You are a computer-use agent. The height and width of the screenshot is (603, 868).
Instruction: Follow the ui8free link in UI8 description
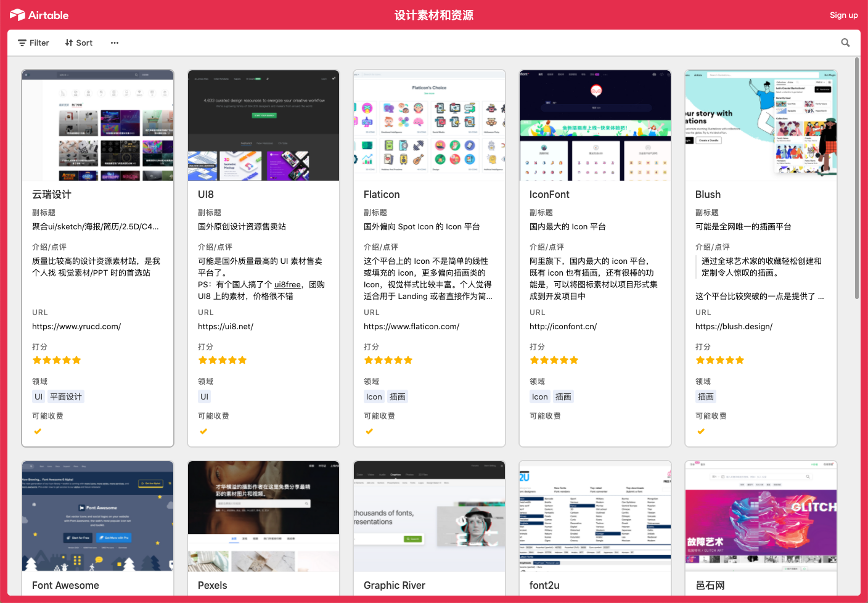coord(287,284)
